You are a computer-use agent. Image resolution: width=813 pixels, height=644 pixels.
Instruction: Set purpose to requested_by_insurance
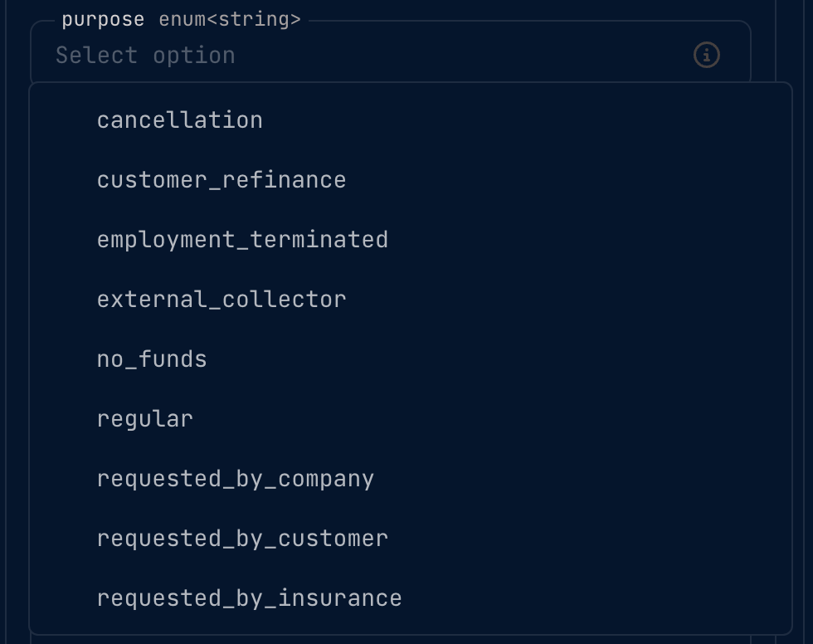249,598
